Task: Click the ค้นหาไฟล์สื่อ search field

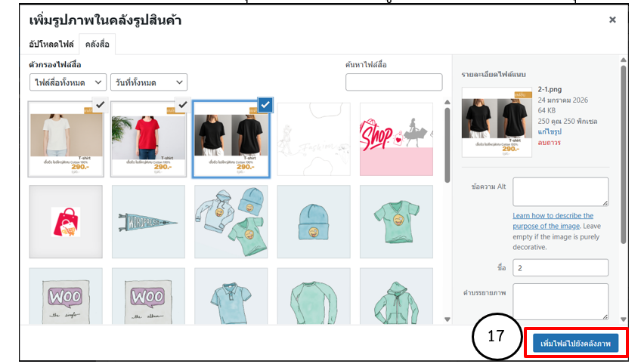Action: [394, 82]
